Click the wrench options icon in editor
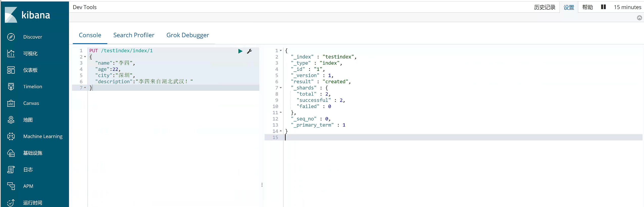The image size is (644, 207). tap(249, 51)
